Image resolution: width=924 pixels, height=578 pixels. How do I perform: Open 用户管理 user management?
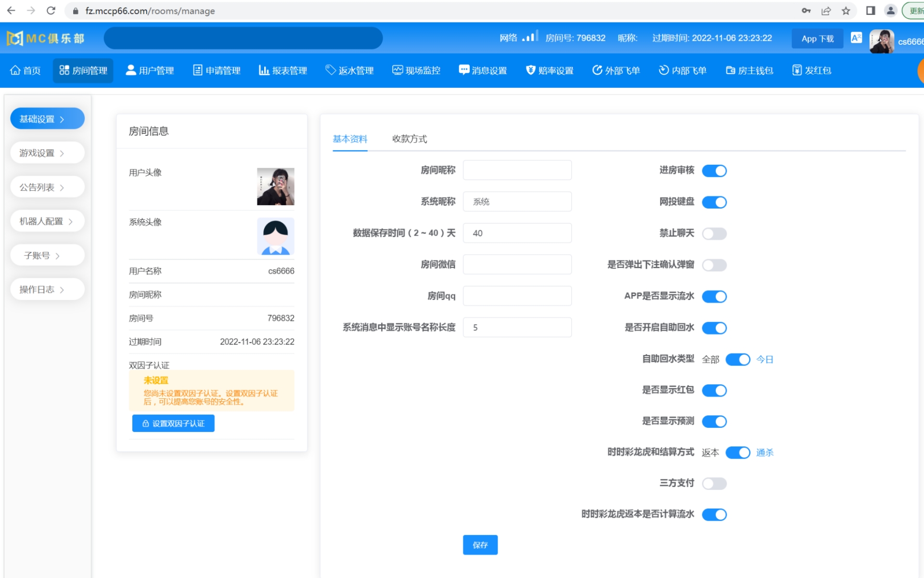[x=150, y=70]
